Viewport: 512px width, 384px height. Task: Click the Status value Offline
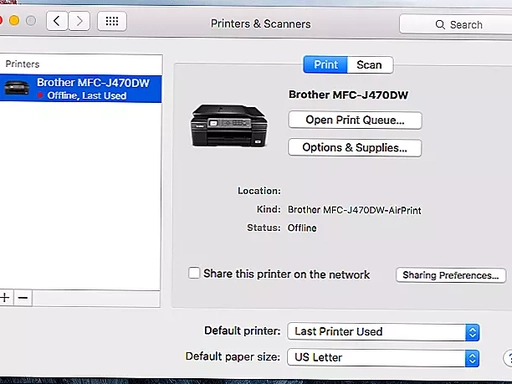[302, 228]
